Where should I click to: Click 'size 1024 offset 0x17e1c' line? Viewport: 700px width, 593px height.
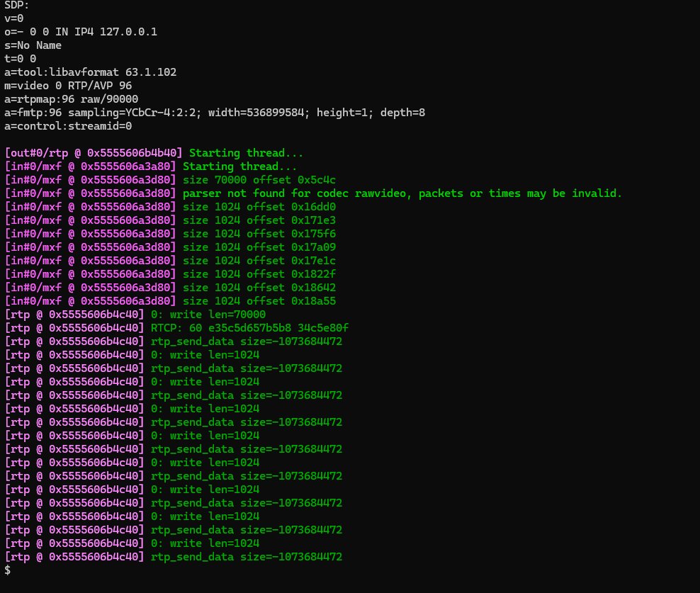pyautogui.click(x=259, y=260)
